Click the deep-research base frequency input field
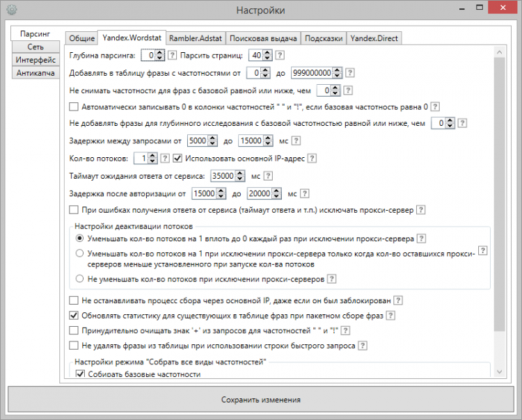The height and width of the screenshot is (420, 522). pos(438,123)
